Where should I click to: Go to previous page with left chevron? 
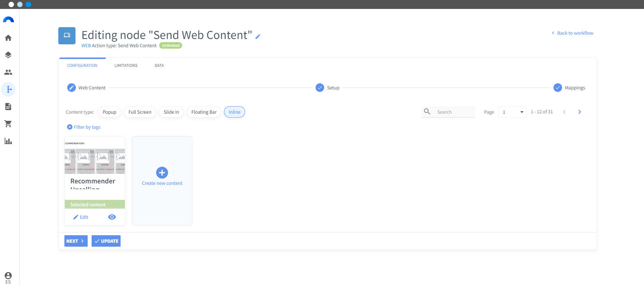coord(564,112)
